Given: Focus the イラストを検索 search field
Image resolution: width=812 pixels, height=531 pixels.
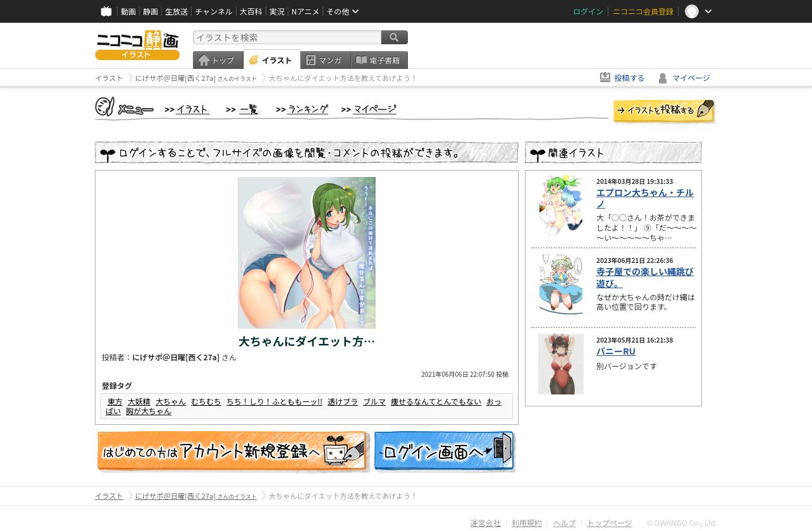Looking at the screenshot, I should coord(287,37).
